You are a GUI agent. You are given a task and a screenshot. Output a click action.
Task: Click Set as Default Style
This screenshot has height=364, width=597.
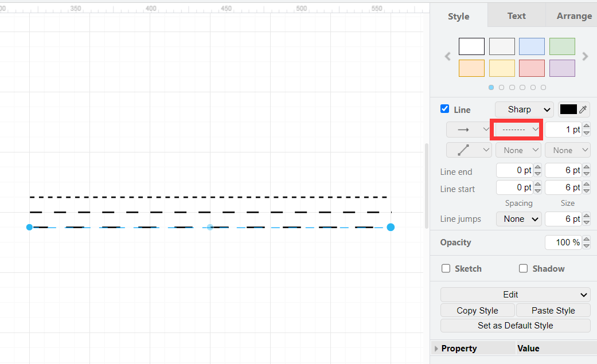pyautogui.click(x=515, y=325)
